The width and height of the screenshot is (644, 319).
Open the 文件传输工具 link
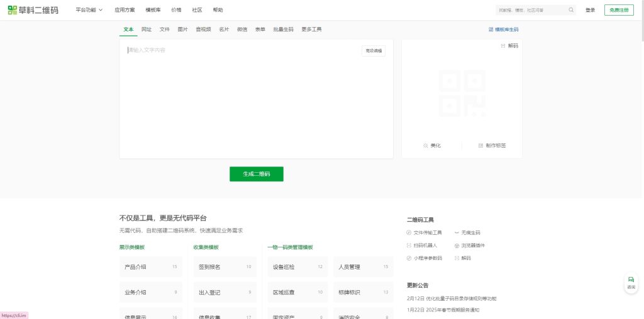[428, 232]
